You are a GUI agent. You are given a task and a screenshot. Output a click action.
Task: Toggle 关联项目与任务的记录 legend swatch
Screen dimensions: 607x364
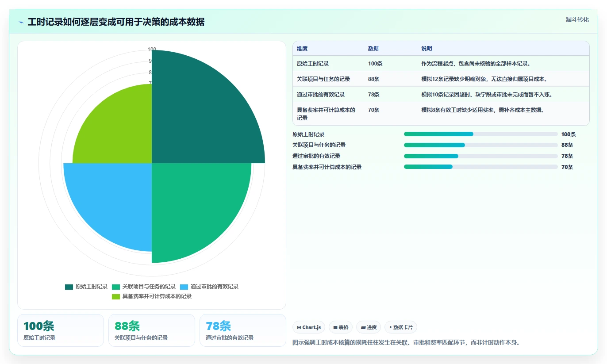pos(116,287)
